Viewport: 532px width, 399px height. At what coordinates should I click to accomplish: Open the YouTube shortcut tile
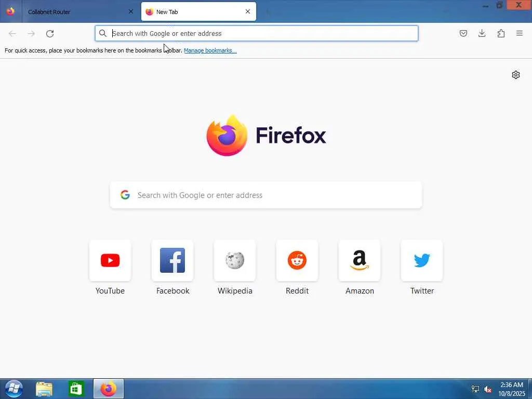click(x=110, y=260)
